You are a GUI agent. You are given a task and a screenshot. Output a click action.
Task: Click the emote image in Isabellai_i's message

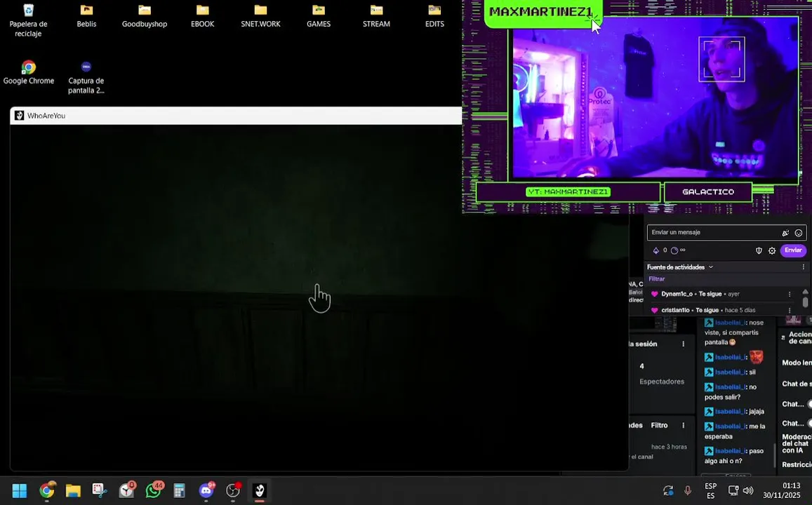coord(756,356)
